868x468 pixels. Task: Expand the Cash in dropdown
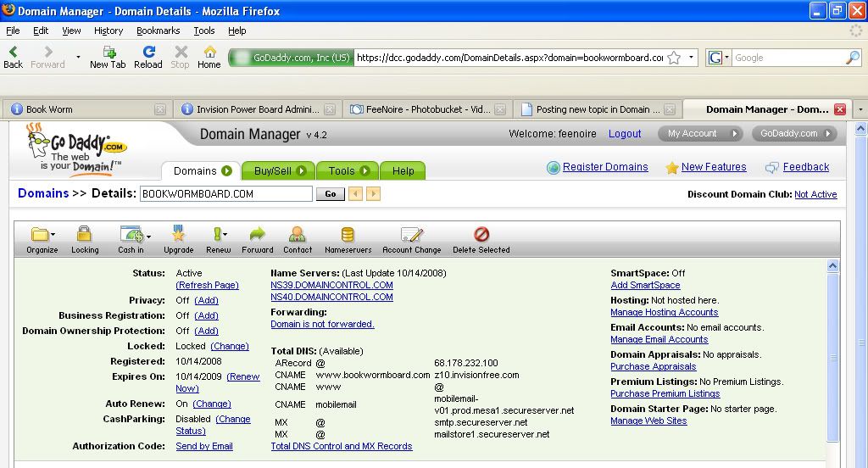point(149,236)
